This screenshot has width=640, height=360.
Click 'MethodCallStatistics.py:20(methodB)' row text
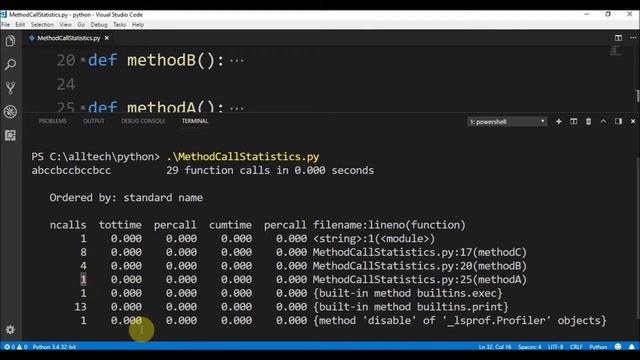pos(420,266)
